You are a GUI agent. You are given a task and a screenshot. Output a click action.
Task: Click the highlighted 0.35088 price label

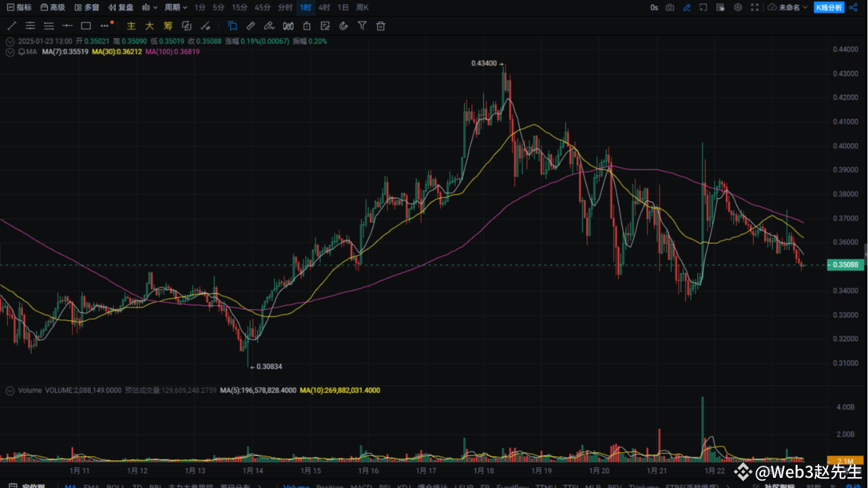tap(846, 265)
